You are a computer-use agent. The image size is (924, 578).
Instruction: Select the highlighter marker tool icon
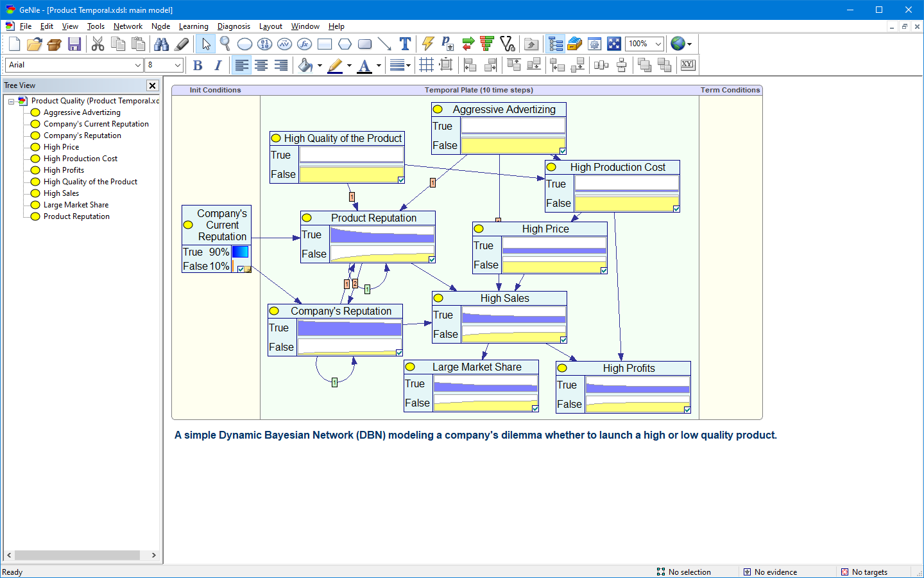click(182, 44)
